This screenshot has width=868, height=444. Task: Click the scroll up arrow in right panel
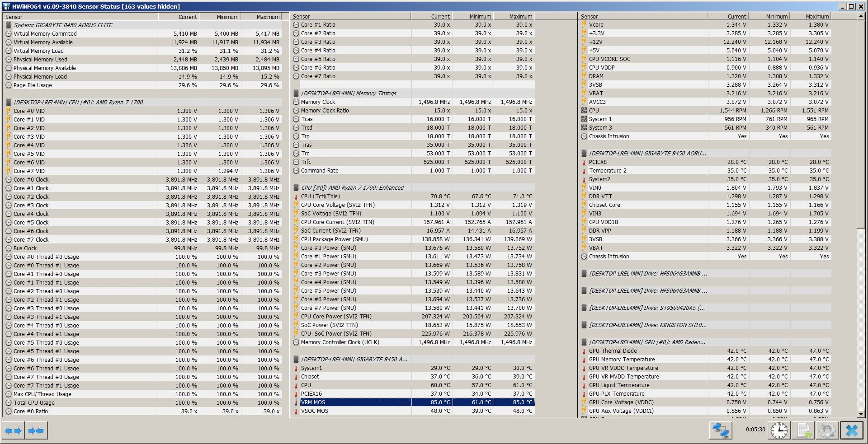point(861,17)
